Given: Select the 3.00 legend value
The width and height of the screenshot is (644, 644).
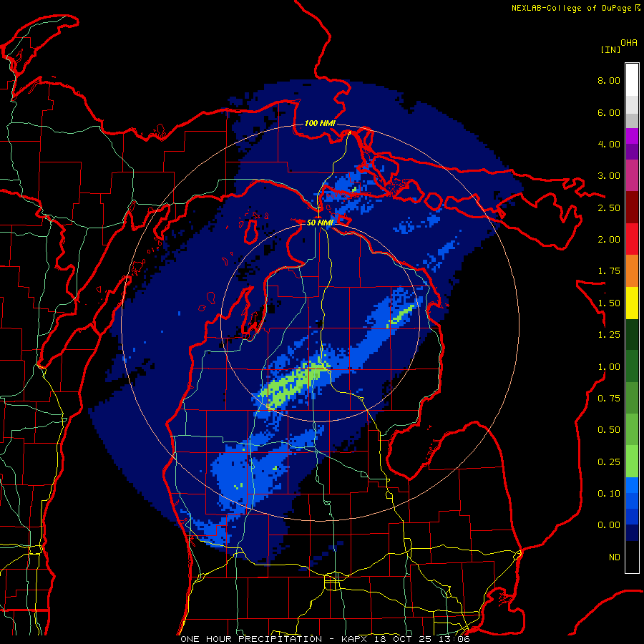Looking at the screenshot, I should tap(609, 176).
